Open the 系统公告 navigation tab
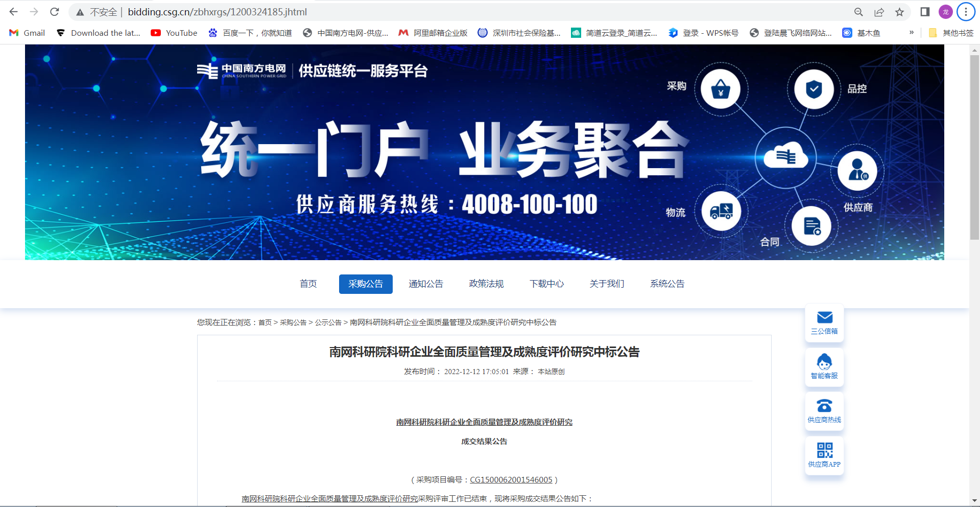Viewport: 980px width, 507px height. click(667, 284)
